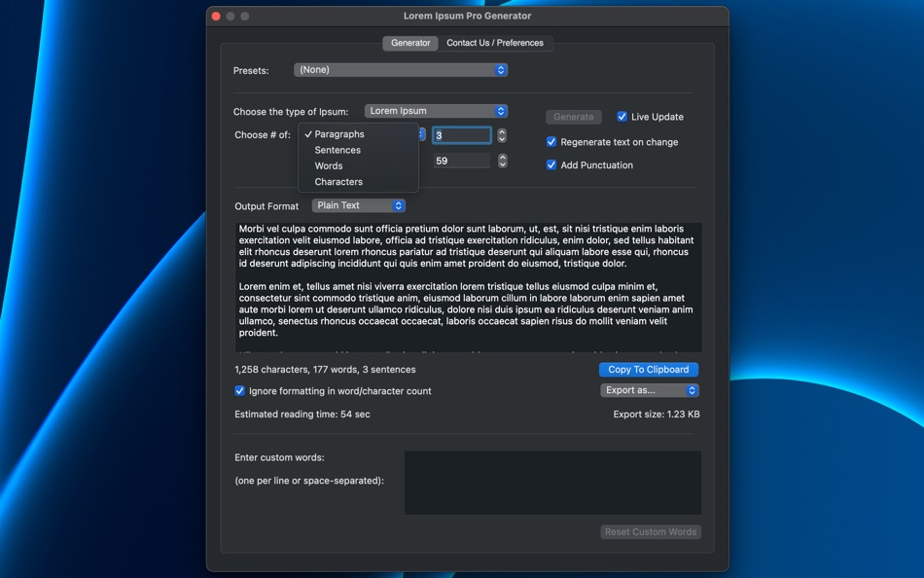This screenshot has height=578, width=924.
Task: Click the Generate button
Action: (x=573, y=116)
